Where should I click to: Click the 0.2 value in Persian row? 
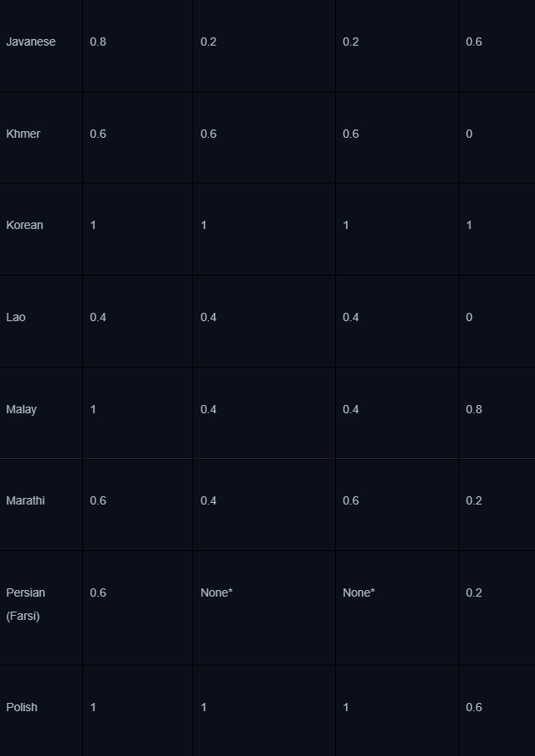coord(474,593)
